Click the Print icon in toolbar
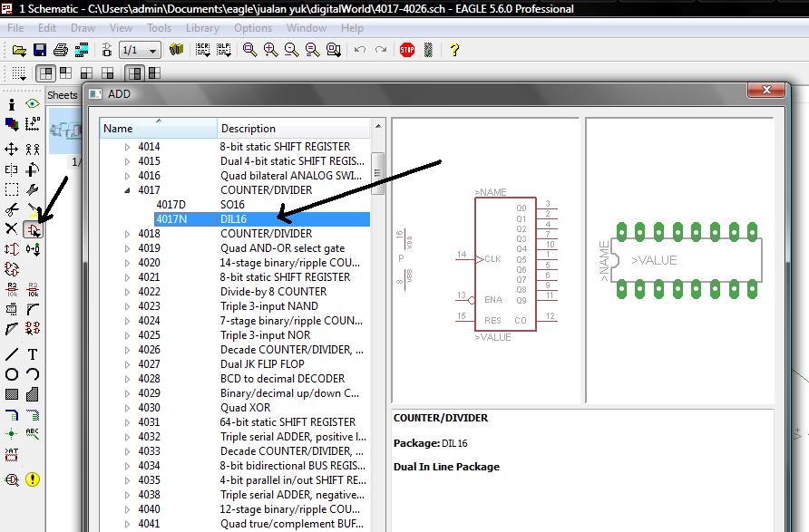The image size is (809, 532). [60, 50]
